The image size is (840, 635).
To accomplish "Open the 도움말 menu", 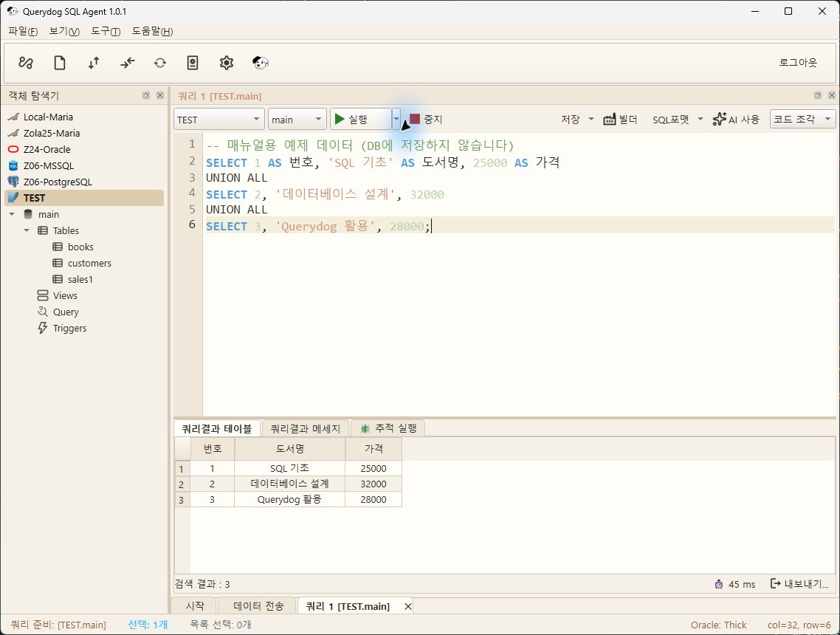I will 152,31.
